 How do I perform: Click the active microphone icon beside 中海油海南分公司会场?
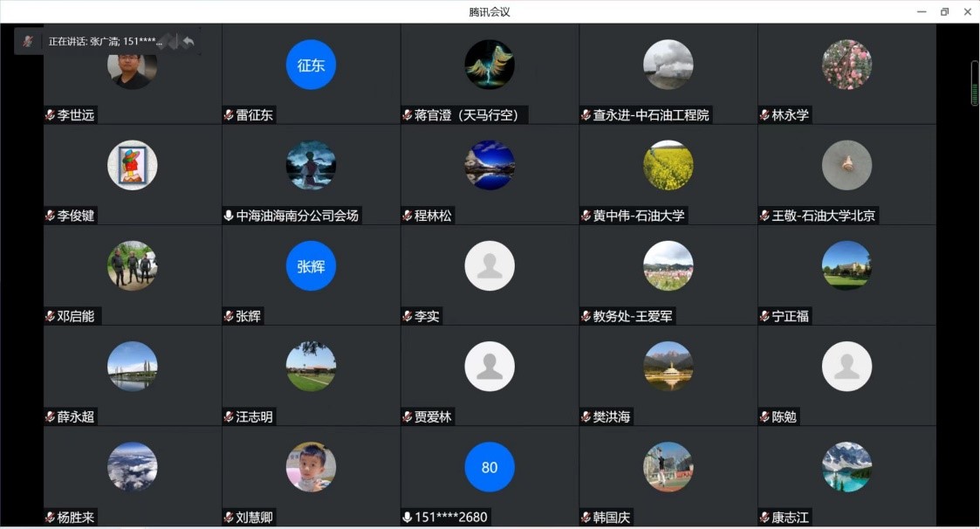[x=229, y=216]
